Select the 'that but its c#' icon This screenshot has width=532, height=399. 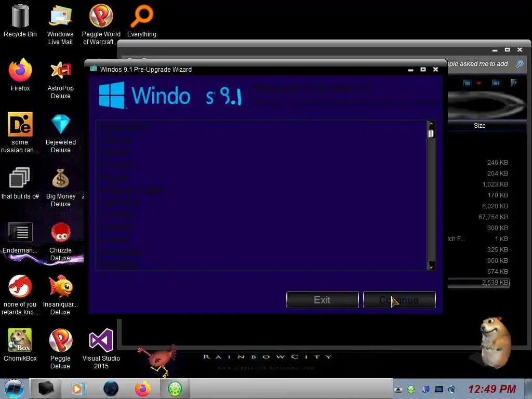[20, 183]
